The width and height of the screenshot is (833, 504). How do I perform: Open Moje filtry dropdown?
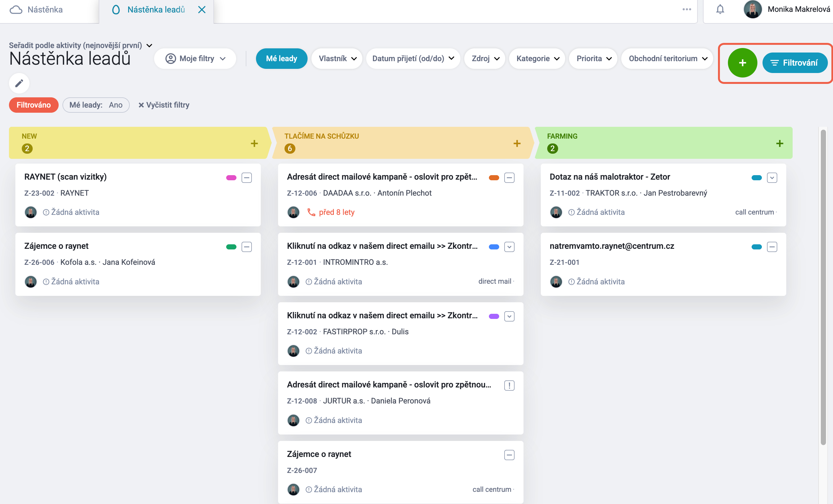[195, 59]
